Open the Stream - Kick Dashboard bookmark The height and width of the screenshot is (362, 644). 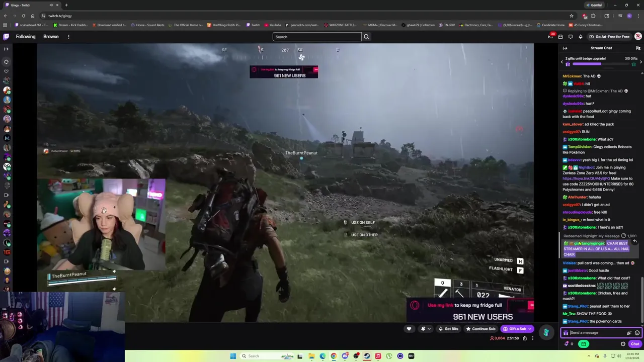pos(70,25)
